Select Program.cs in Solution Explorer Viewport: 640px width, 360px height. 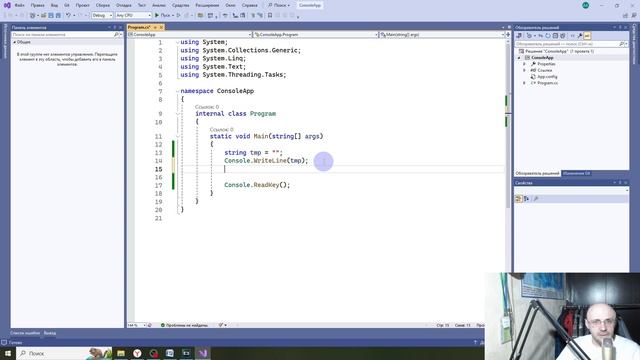(x=547, y=83)
